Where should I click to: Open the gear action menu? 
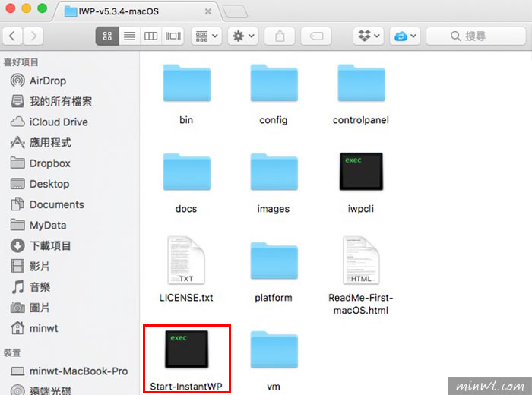[x=243, y=36]
